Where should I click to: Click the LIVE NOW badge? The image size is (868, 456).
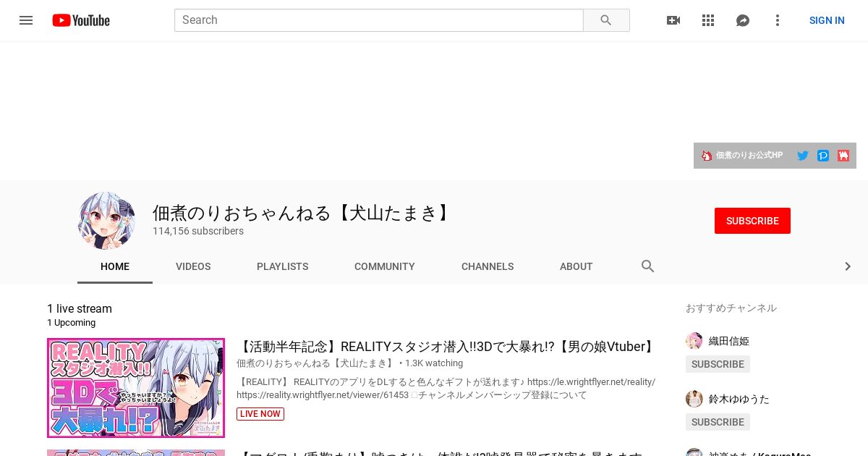coord(260,414)
